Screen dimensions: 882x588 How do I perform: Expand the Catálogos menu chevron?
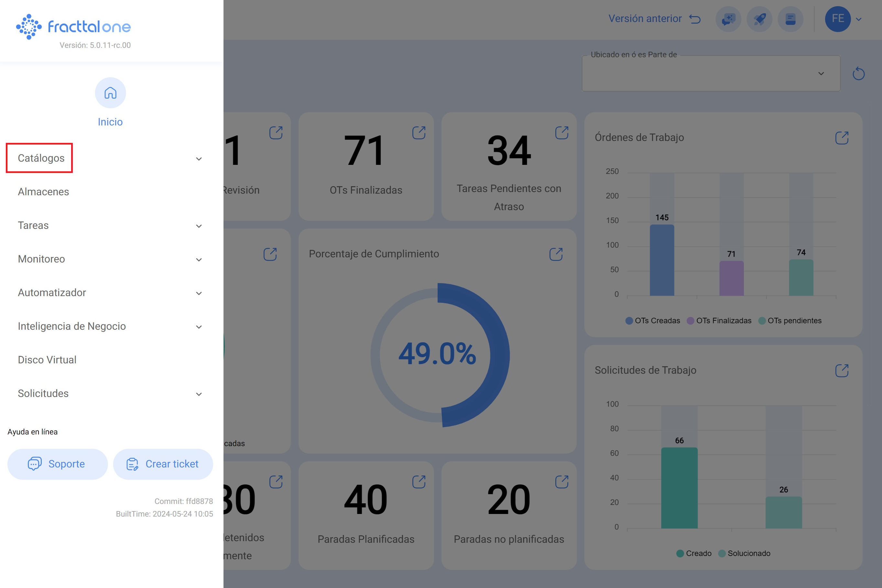point(199,159)
